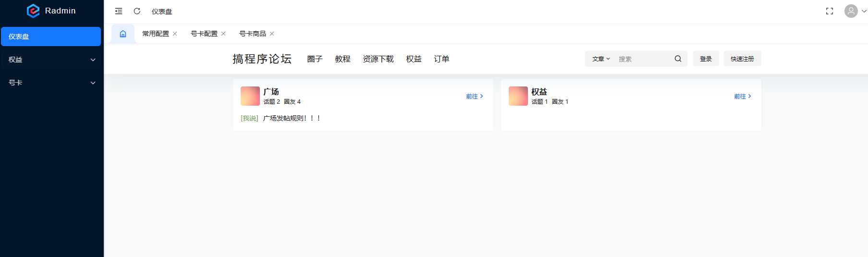Select 仪表盘 in the sidebar

point(51,37)
